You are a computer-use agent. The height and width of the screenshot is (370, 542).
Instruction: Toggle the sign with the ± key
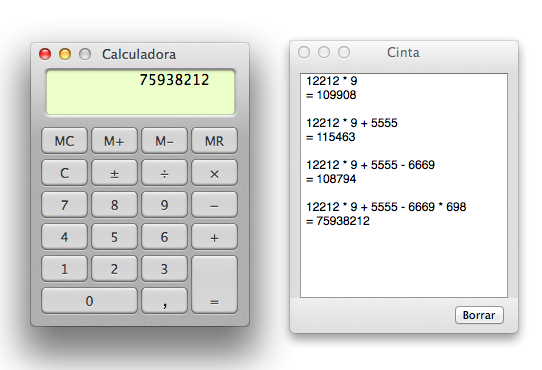pos(114,173)
